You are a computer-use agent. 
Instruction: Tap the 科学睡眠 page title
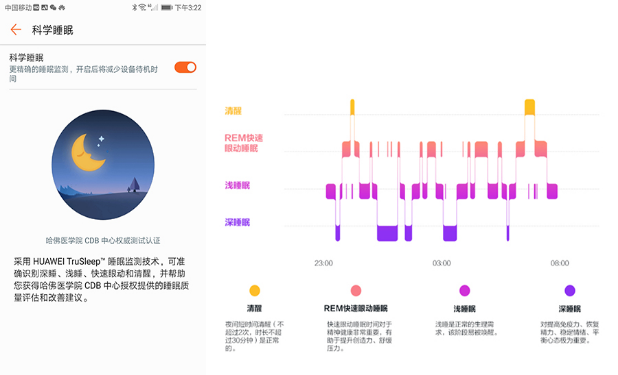(52, 30)
